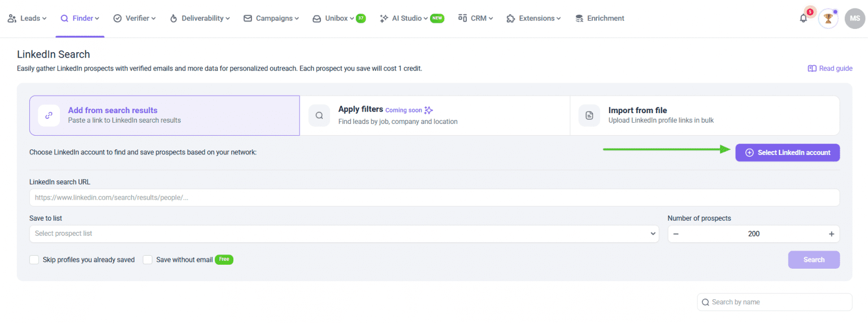Click the Select LinkedIn account button
The height and width of the screenshot is (323, 868).
[x=787, y=153]
